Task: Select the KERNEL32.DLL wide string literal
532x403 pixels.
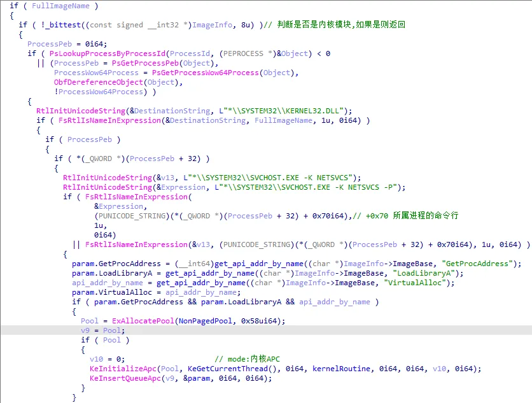Action: (x=281, y=111)
